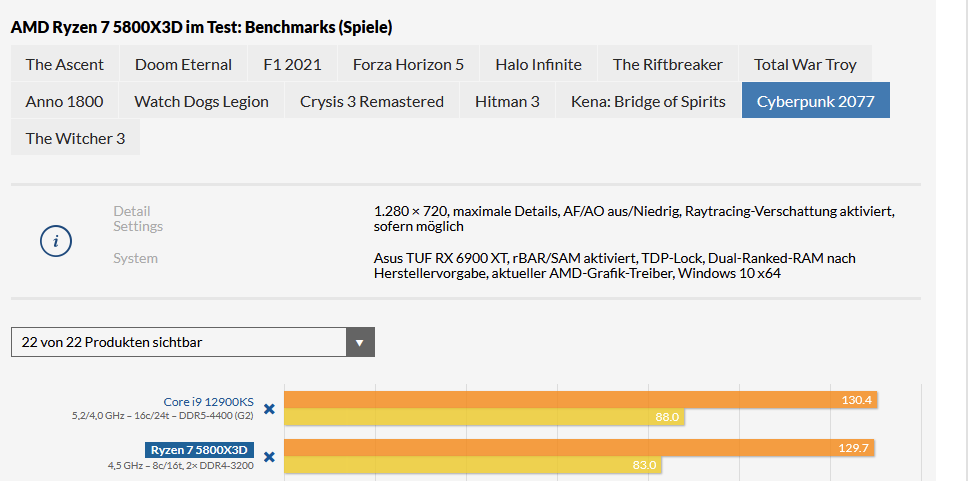The height and width of the screenshot is (481, 968).
Task: Click the heading 'AMD Ryzen 7 5800X3D im Test: Benchmarks (Spiele)'
Action: pos(201,27)
